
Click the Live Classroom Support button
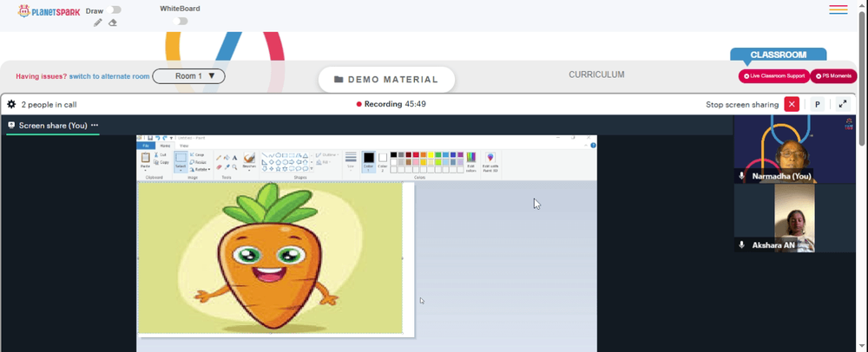coord(774,76)
